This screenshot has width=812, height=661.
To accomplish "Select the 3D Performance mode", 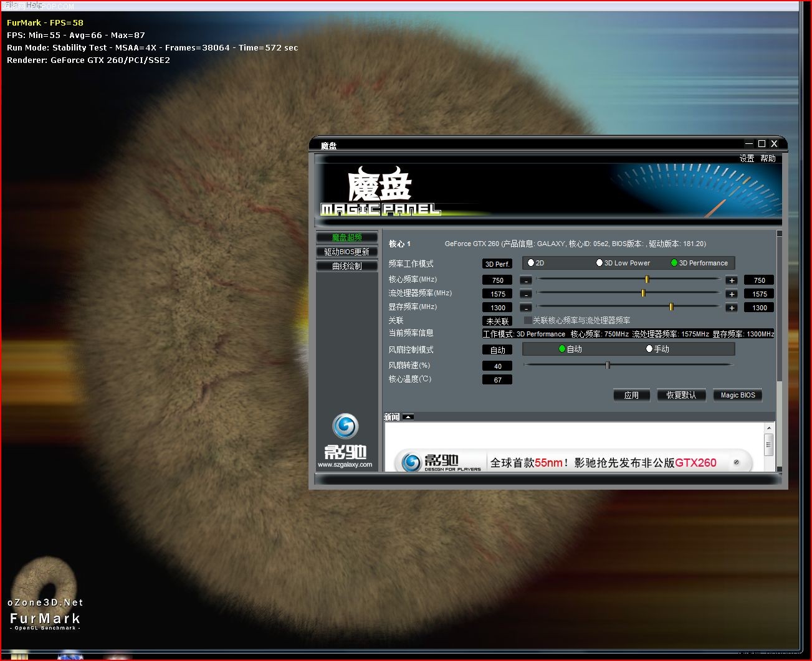I will click(699, 263).
